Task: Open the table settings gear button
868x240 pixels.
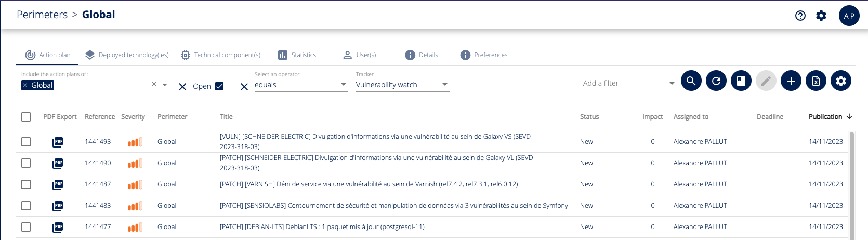Action: [x=840, y=81]
